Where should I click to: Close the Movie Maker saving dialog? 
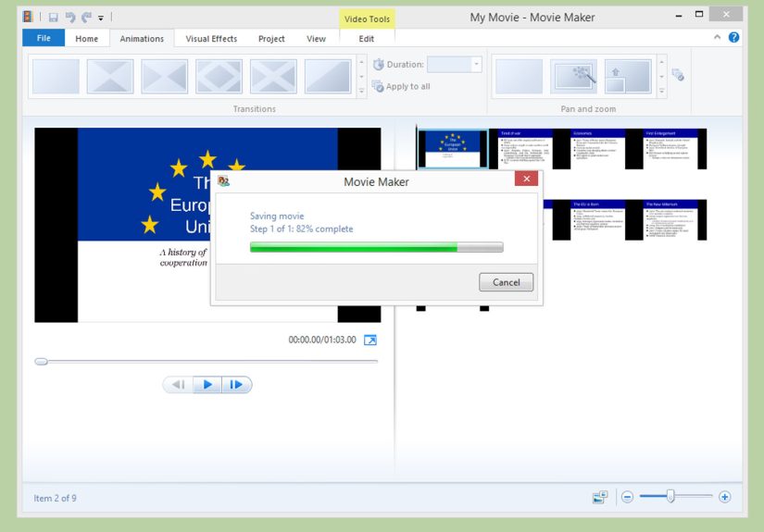pos(526,179)
